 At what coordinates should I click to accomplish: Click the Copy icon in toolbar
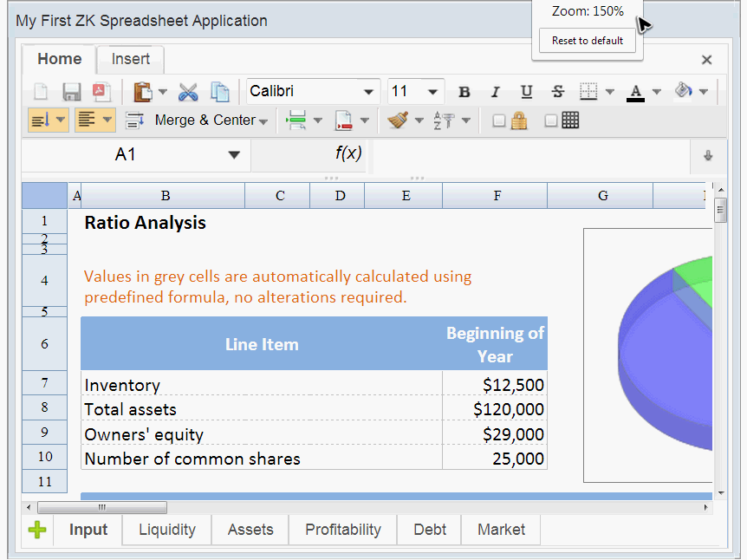coord(220,92)
